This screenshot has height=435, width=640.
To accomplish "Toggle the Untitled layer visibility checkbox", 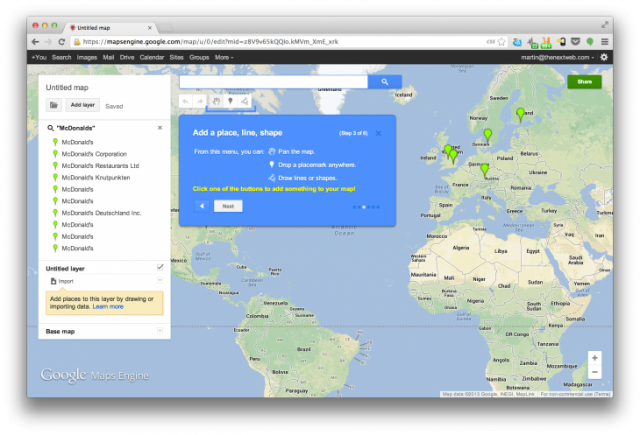I will [x=160, y=268].
